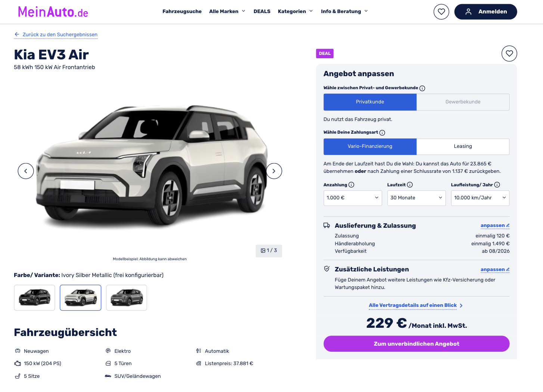Screen dimensions: 543x392
Task: Open the Laufzeit 30 Monate dropdown
Action: pos(416,198)
